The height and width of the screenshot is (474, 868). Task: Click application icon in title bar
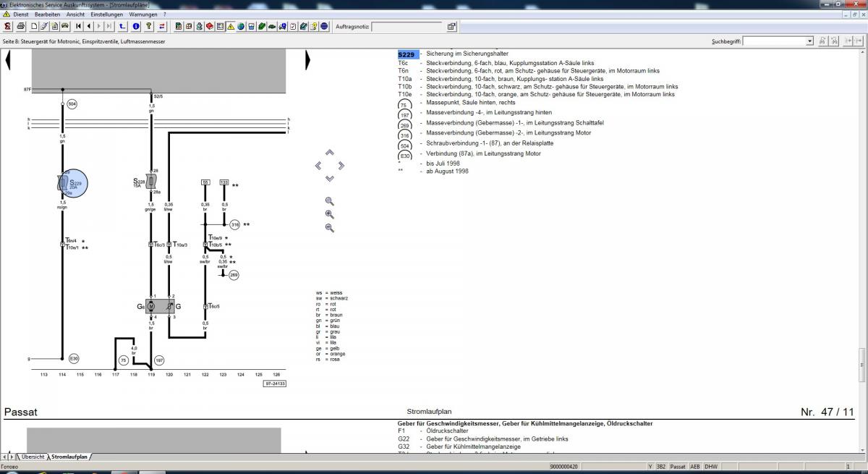[5, 4]
